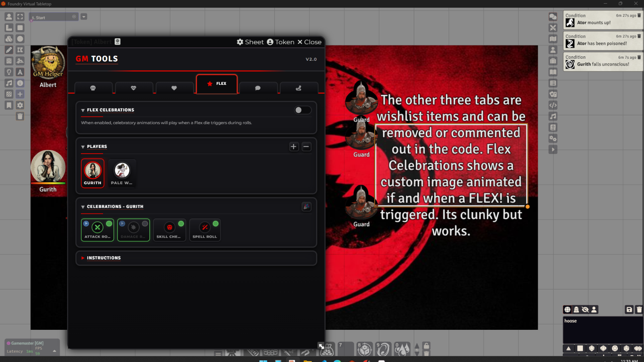Toggle green status dot on Skill Check
The height and width of the screenshot is (362, 644).
[181, 224]
